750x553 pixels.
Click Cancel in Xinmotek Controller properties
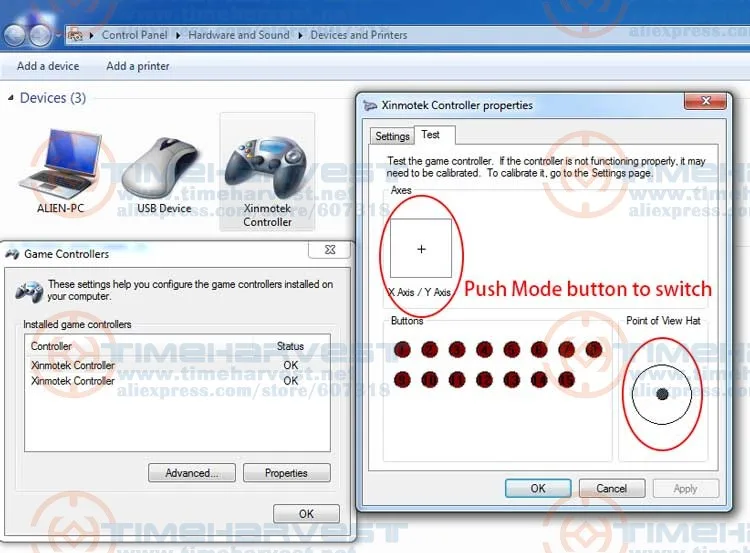612,488
